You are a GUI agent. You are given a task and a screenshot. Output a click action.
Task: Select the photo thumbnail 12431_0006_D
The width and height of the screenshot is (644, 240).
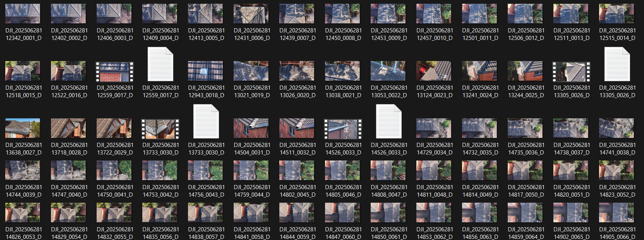click(251, 14)
